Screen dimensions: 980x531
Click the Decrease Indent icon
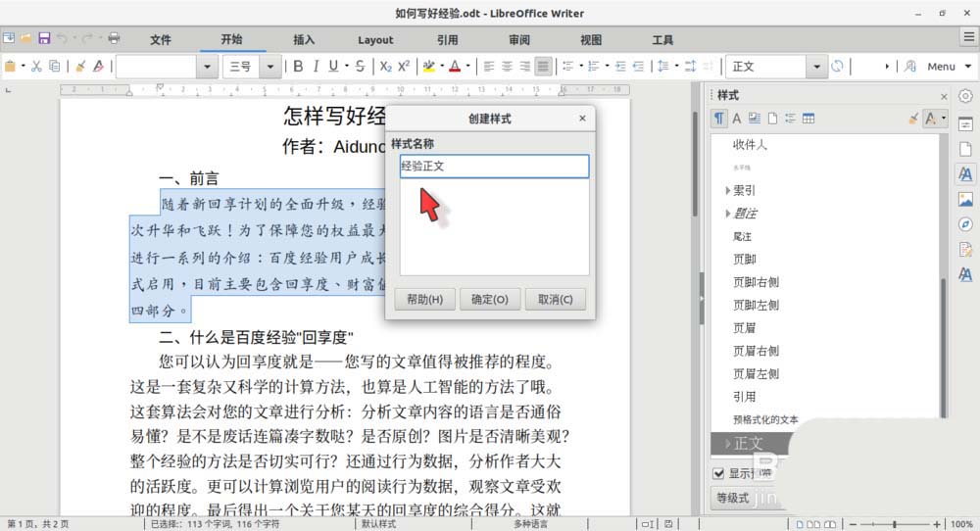[638, 67]
